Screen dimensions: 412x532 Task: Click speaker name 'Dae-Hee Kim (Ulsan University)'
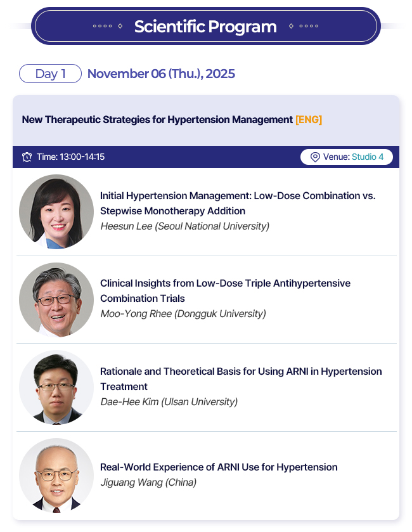coord(169,402)
